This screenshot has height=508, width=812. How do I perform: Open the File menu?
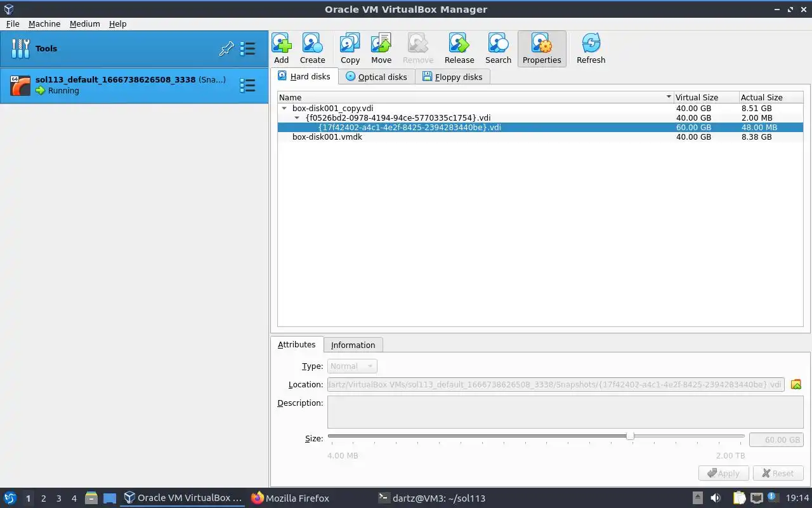pos(13,23)
